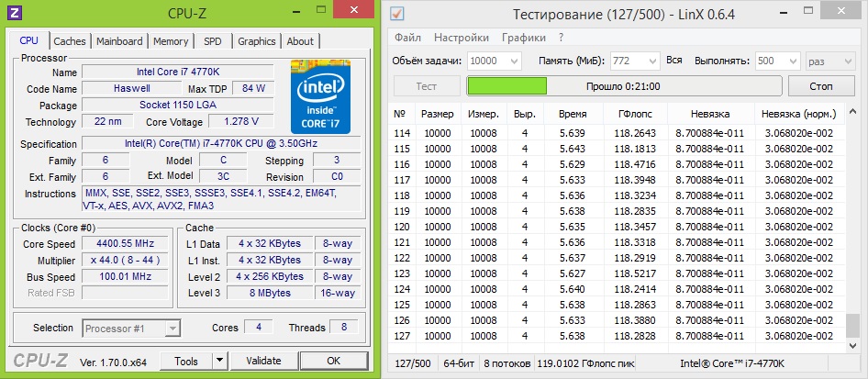Viewport: 868px width, 379px height.
Task: Click the Level 3 cache value 8 MBytes
Action: click(270, 294)
